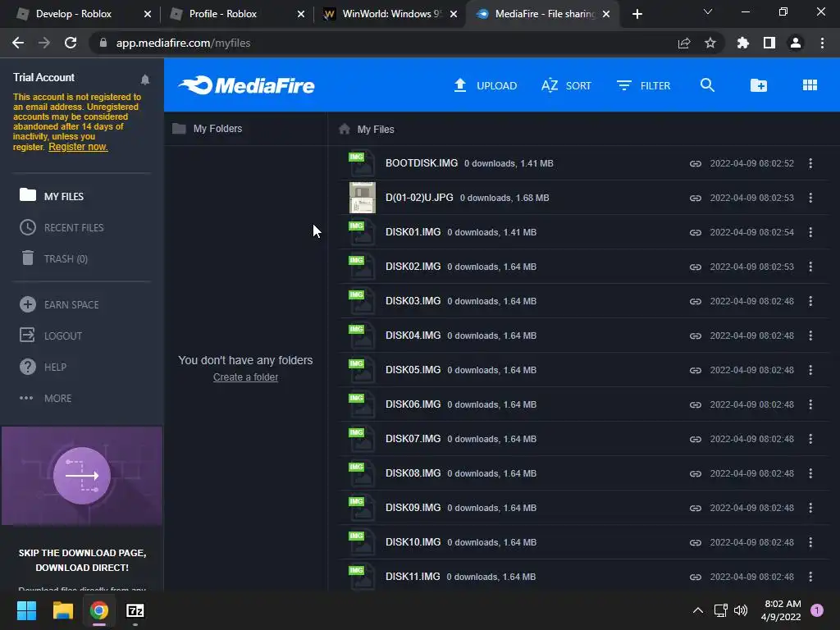Viewport: 840px width, 630px height.
Task: Click the search magnifier icon
Action: click(707, 85)
